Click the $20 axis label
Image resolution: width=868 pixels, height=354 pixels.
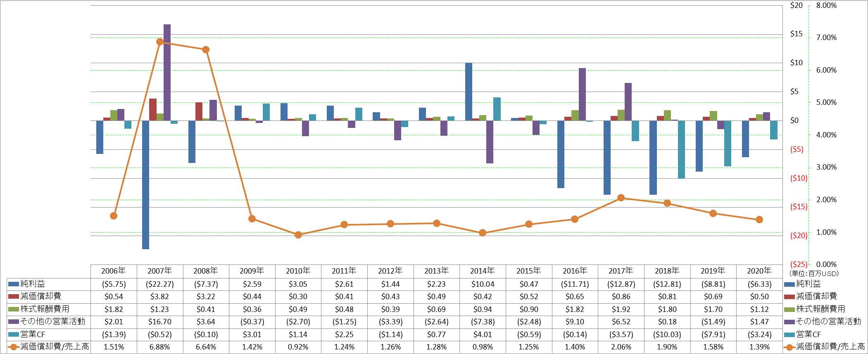pyautogui.click(x=796, y=5)
